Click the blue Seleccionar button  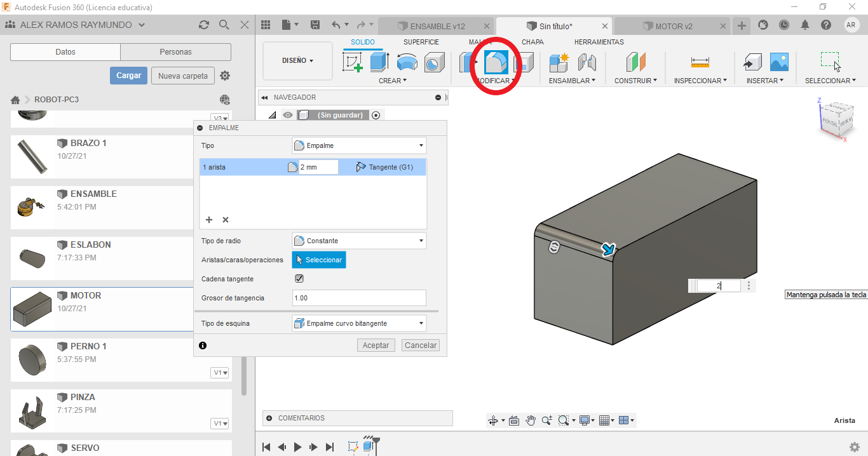(x=319, y=260)
